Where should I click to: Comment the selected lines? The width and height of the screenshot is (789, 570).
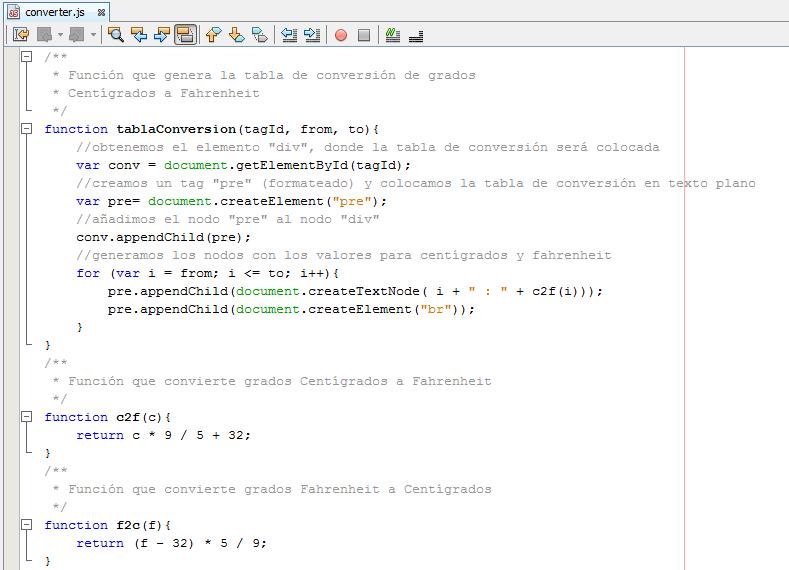click(392, 35)
